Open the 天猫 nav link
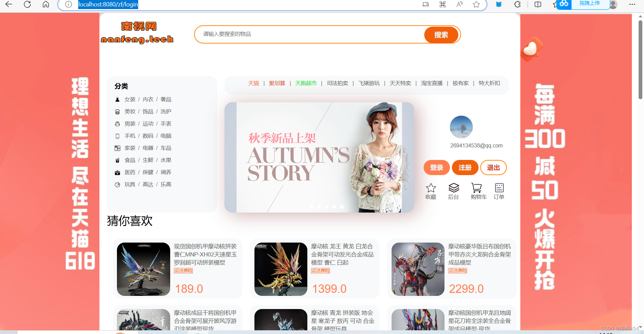 click(x=253, y=83)
